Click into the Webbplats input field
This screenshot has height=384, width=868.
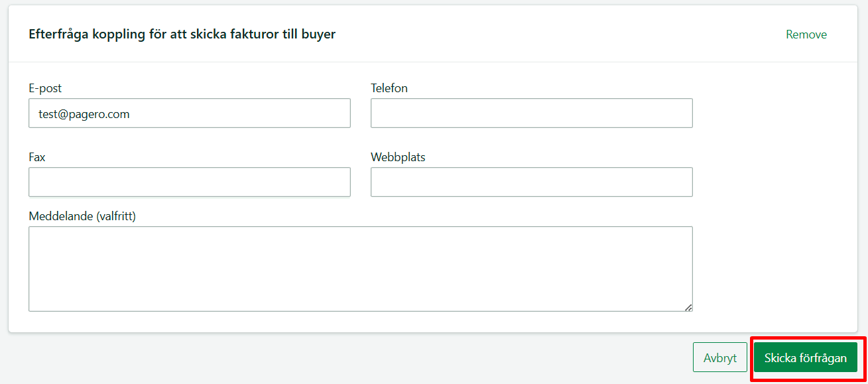pos(532,182)
